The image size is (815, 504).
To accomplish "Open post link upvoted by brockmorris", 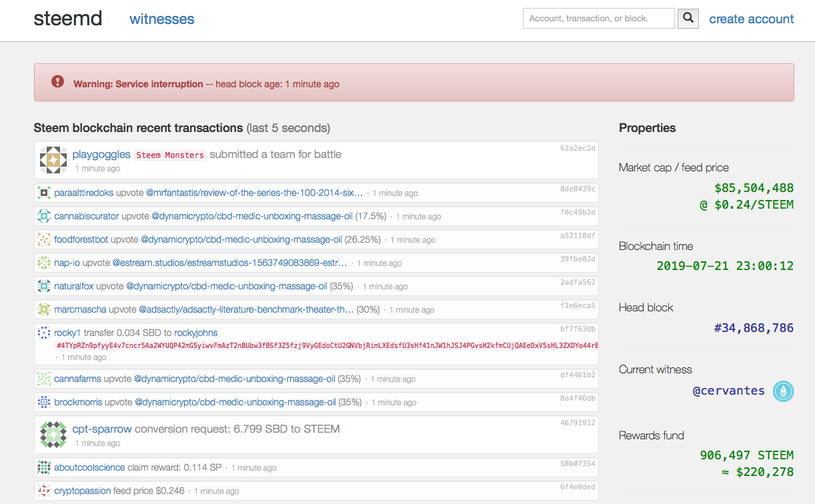I will tap(235, 402).
